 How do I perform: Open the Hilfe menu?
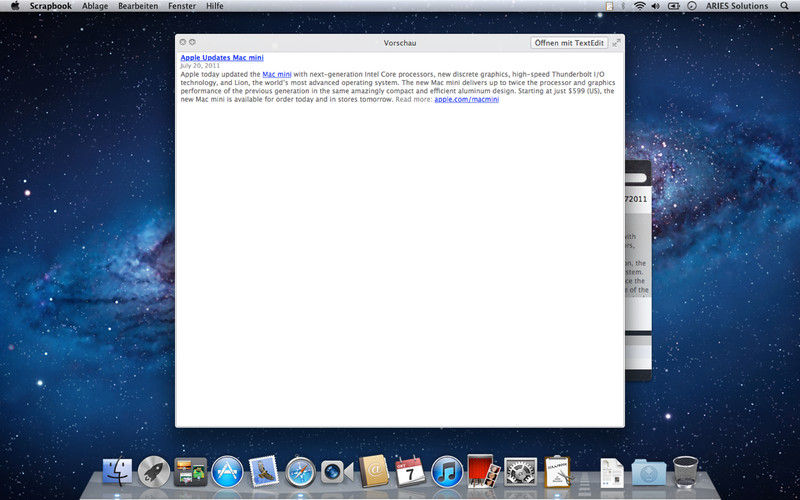tap(215, 6)
